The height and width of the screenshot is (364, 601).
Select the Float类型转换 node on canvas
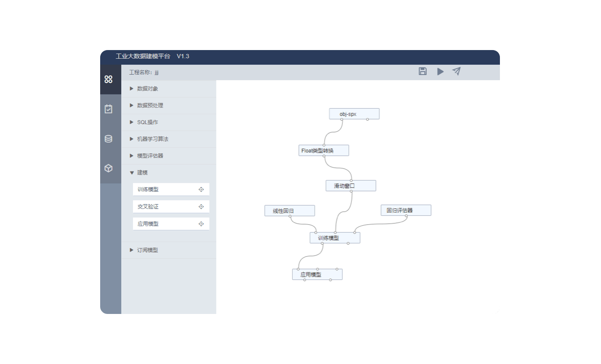(x=324, y=150)
